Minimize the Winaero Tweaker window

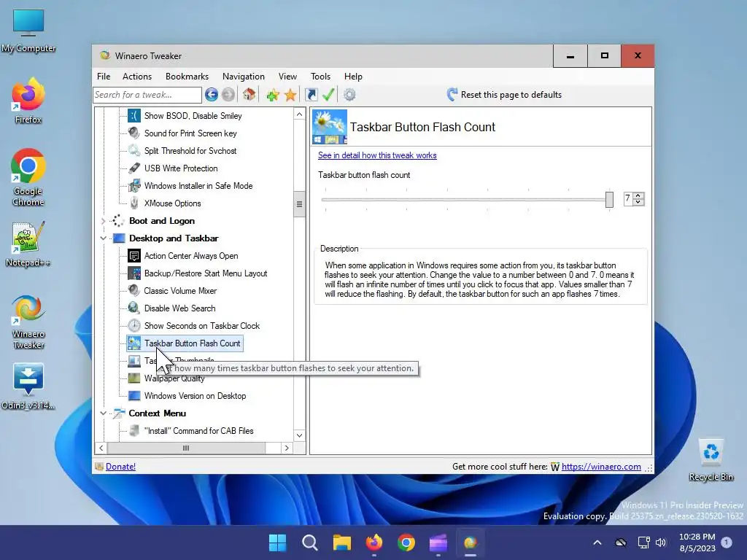tap(570, 56)
